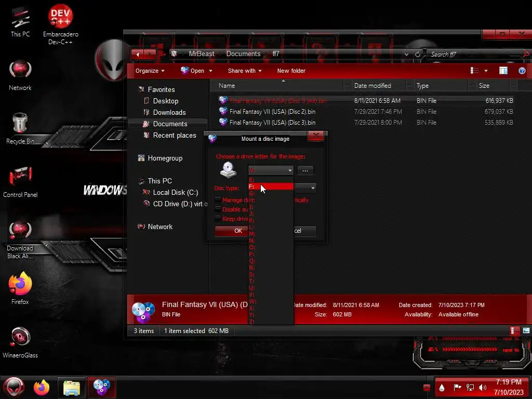The image size is (532, 399).
Task: Open Control Panel desktop icon
Action: point(20,182)
